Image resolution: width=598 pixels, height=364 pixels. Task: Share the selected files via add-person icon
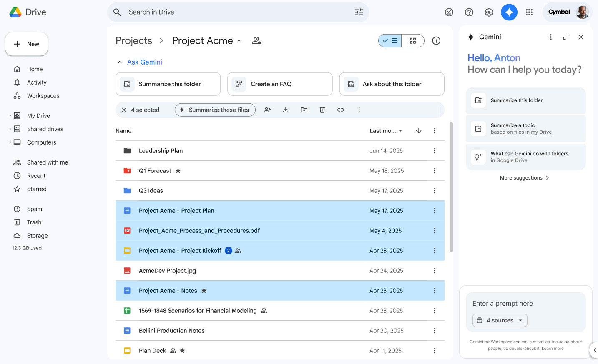(x=267, y=110)
